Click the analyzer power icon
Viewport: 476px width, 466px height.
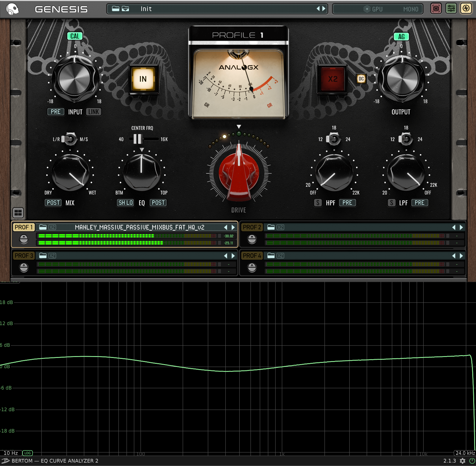pyautogui.click(x=472, y=461)
